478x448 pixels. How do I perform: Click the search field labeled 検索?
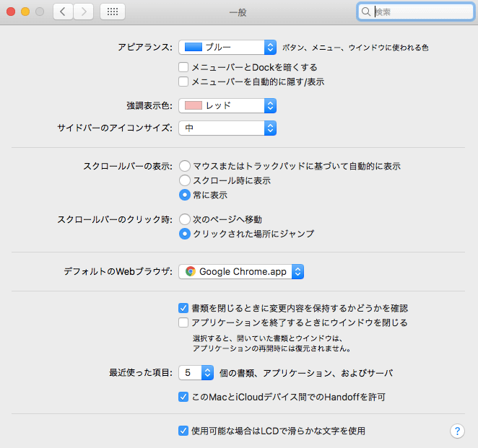tap(416, 12)
